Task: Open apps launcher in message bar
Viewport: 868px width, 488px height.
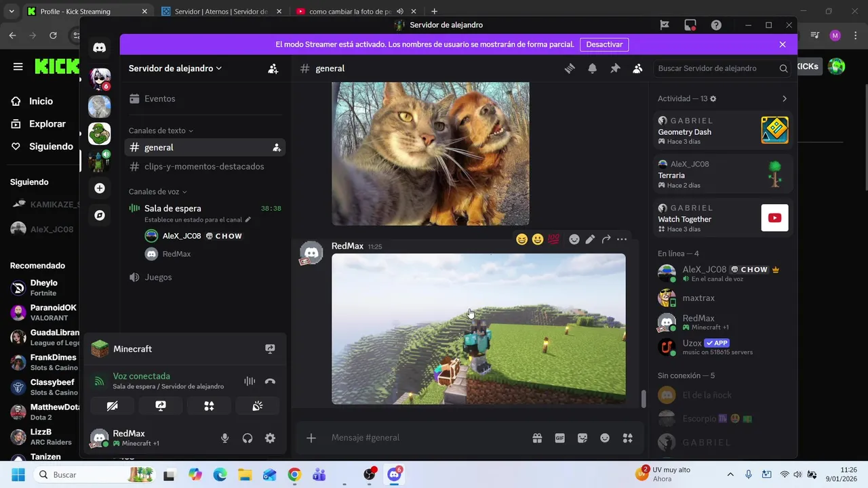Action: click(628, 438)
